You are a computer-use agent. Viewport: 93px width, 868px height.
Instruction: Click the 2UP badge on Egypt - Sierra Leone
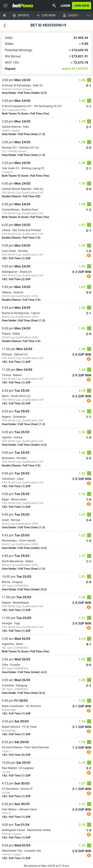(89, 504)
